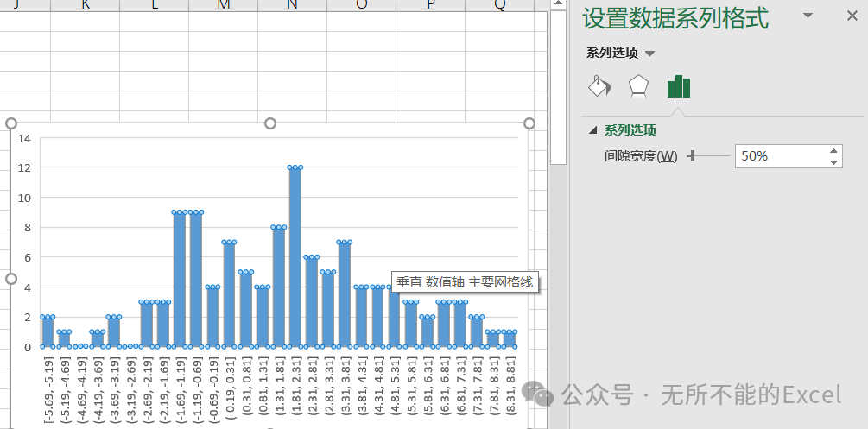Collapse the 系列选项 section triangle
Image resolution: width=868 pixels, height=429 pixels.
(593, 130)
